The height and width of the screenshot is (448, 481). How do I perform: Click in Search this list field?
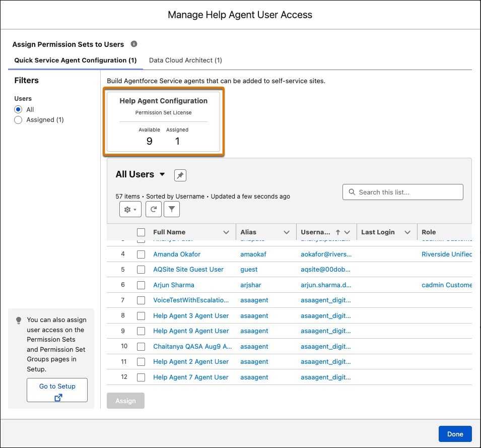pyautogui.click(x=403, y=192)
